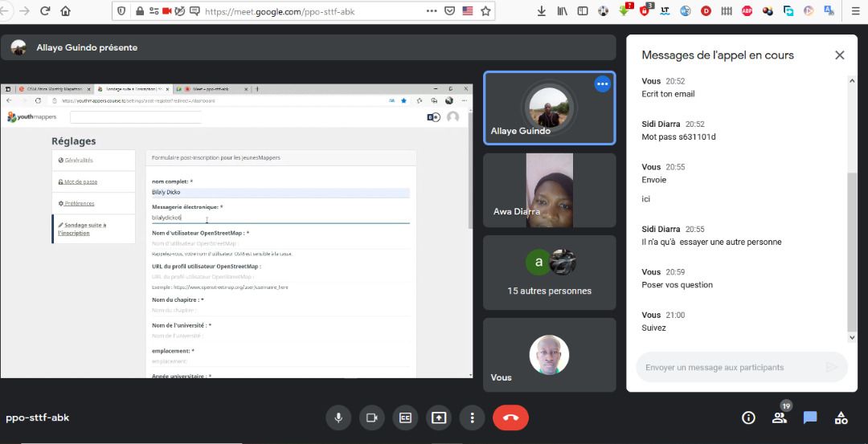Select the Awa Diarra video tile

click(x=549, y=190)
